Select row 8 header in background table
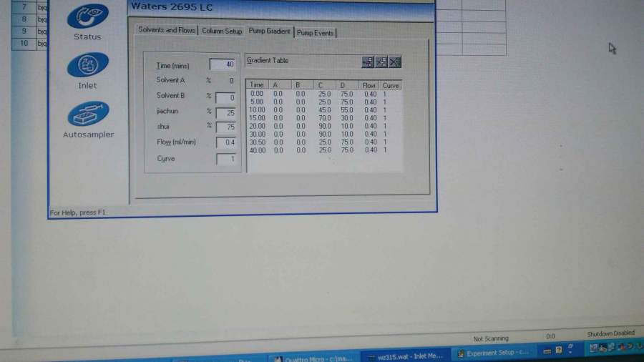This screenshot has height=362, width=644. pyautogui.click(x=24, y=19)
